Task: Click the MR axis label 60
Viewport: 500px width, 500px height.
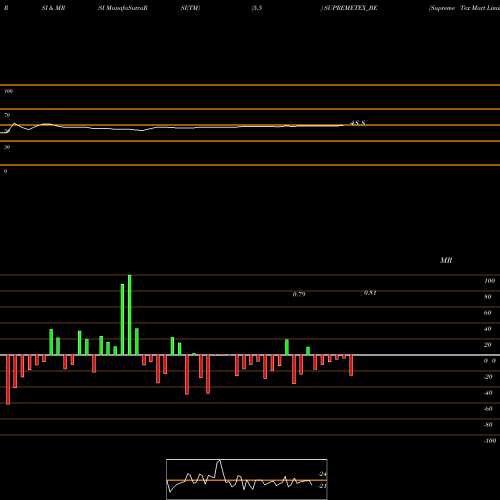Action: click(487, 313)
